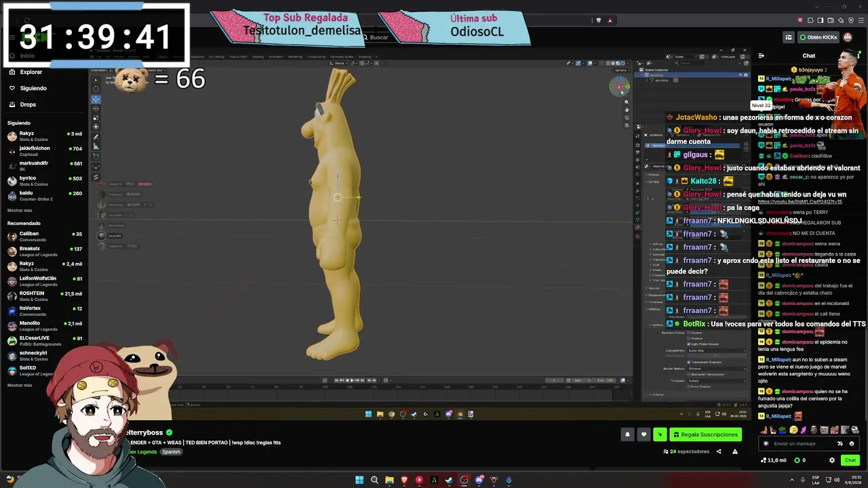This screenshot has width=868, height=488.
Task: Select Blender's Rotate tool
Action: click(x=96, y=108)
